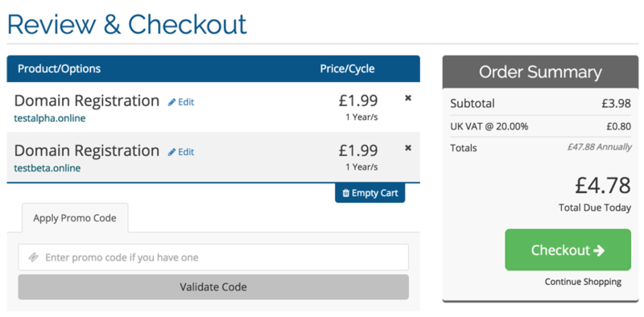Open the testbeta.online domain name link

coord(47,168)
